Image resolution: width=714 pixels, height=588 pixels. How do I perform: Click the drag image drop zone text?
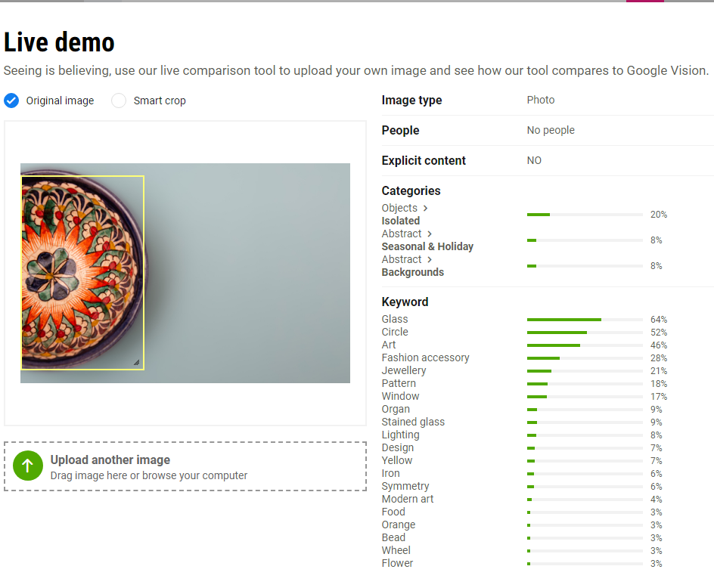point(149,475)
